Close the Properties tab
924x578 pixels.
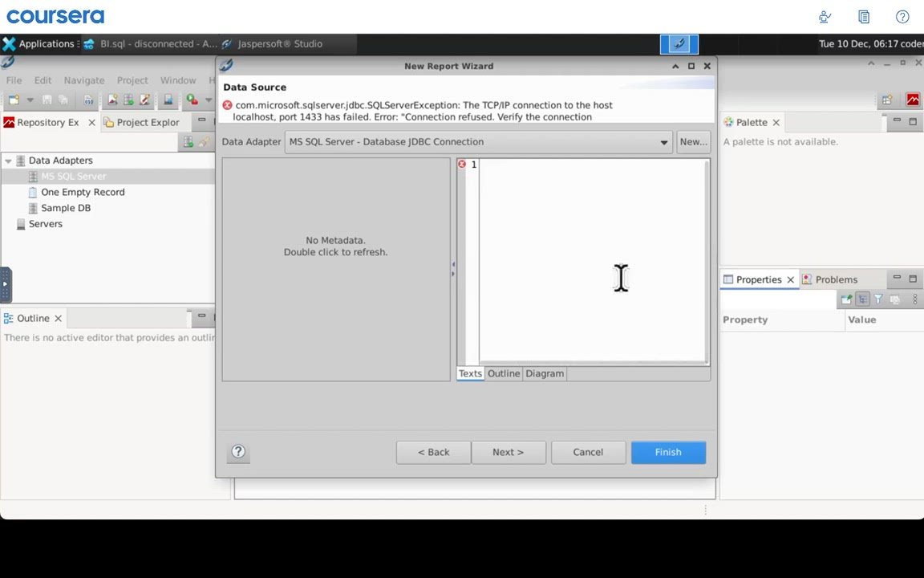(791, 279)
